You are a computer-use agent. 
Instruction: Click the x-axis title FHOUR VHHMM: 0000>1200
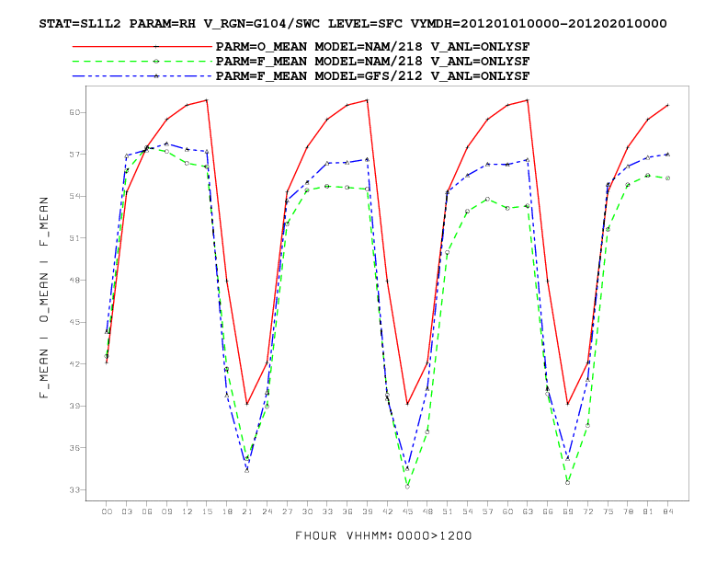pyautogui.click(x=383, y=536)
